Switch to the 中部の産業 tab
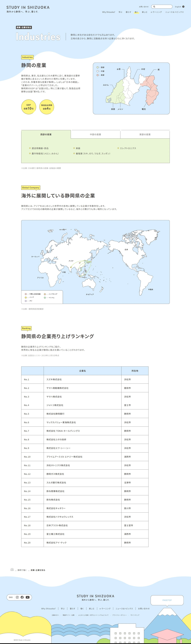Screen dimensions: 191x644 pos(95,135)
